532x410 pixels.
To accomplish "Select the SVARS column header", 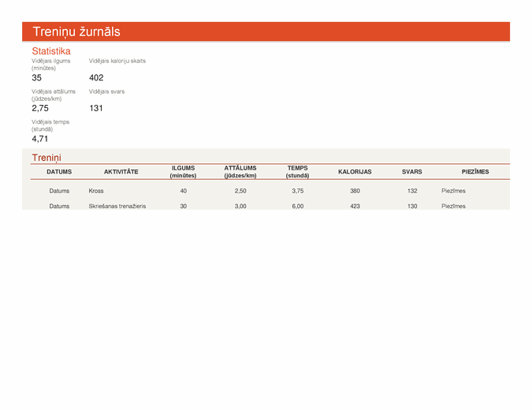I will pyautogui.click(x=411, y=172).
